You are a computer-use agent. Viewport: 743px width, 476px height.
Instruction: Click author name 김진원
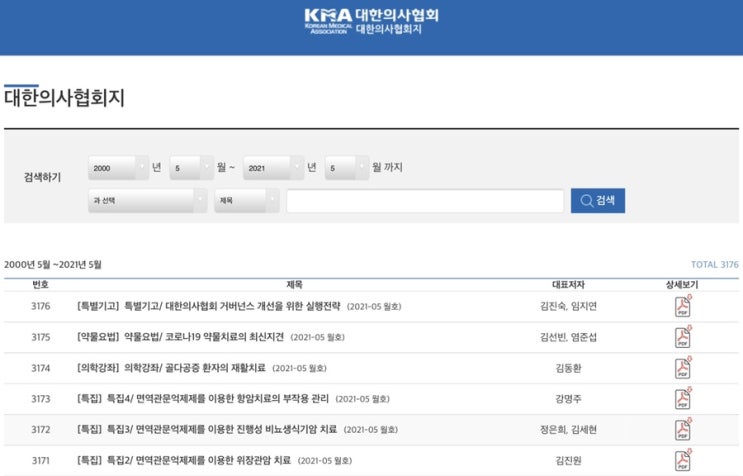click(568, 460)
